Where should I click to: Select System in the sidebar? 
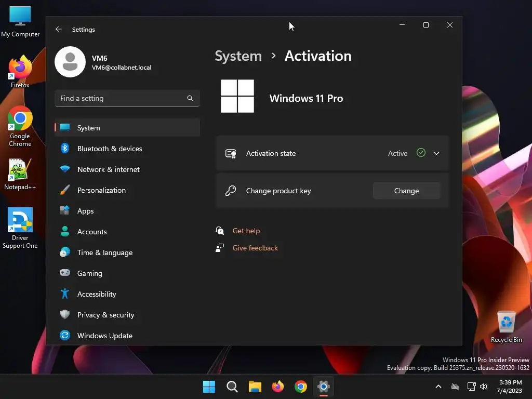point(127,128)
